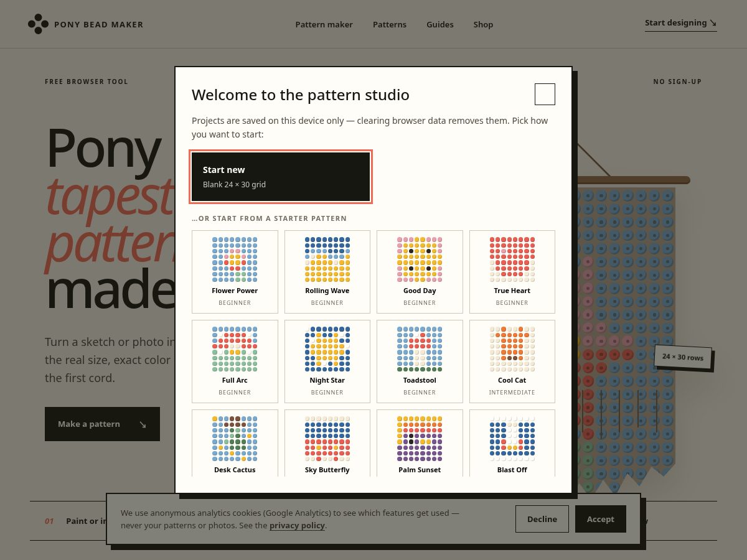This screenshot has height=560, width=747.
Task: Click the PONY BEAD MAKER brand text
Action: click(99, 25)
